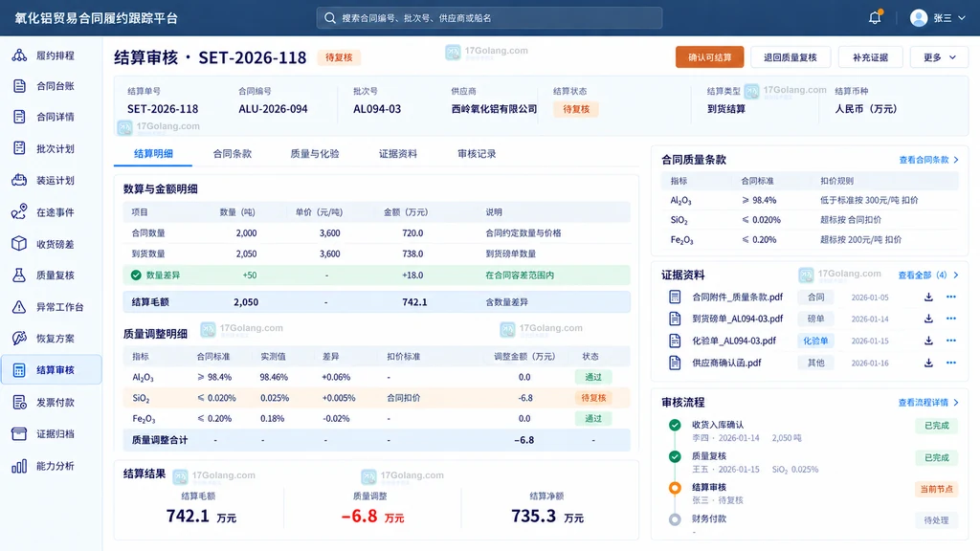This screenshot has width=980, height=551.
Task: Switch to the 合同条款 tab
Action: click(x=232, y=154)
